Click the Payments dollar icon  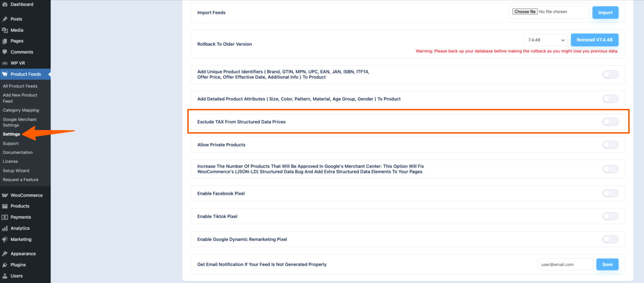(5, 217)
